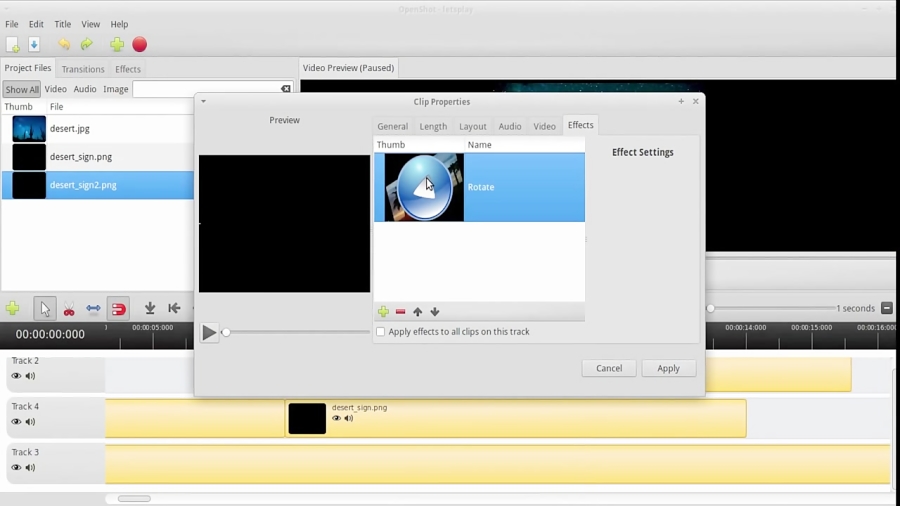Add an effect with the green plus in dialog
The height and width of the screenshot is (506, 900).
pyautogui.click(x=383, y=312)
